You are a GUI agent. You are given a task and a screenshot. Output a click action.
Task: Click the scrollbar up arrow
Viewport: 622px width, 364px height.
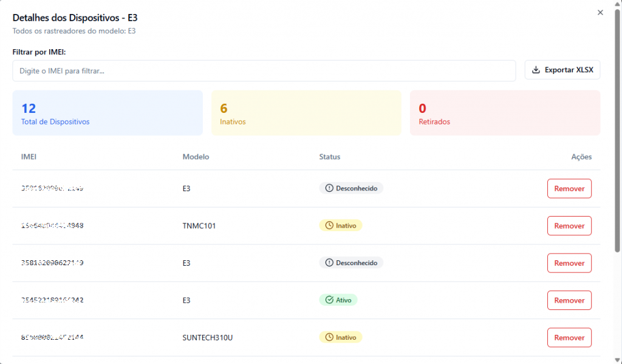point(617,4)
